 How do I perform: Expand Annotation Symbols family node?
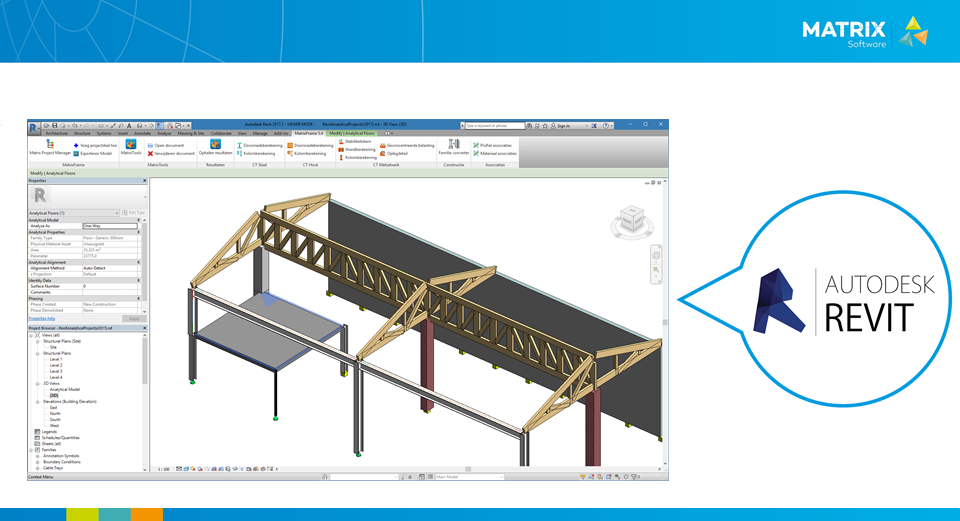(37, 456)
